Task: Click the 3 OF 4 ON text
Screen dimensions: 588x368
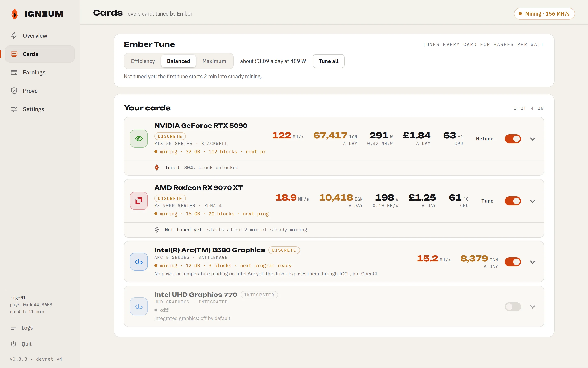Action: click(529, 108)
